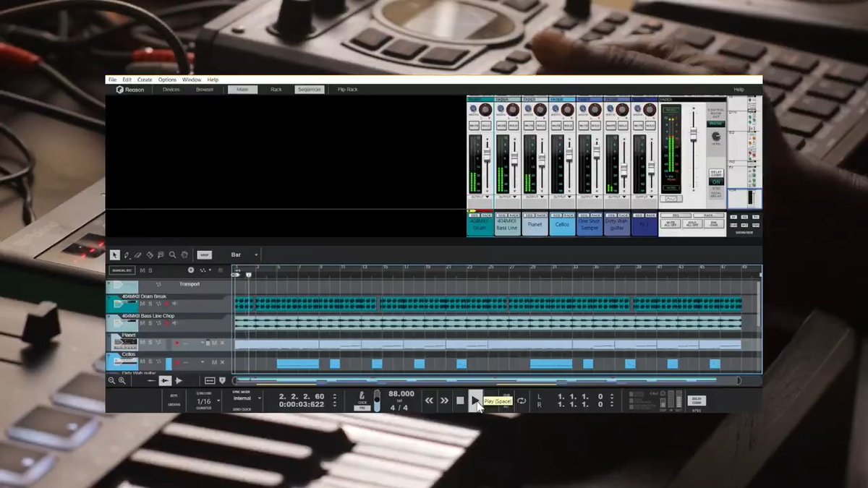The width and height of the screenshot is (868, 488).
Task: Zoom out the sequencer horizontally
Action: click(111, 380)
